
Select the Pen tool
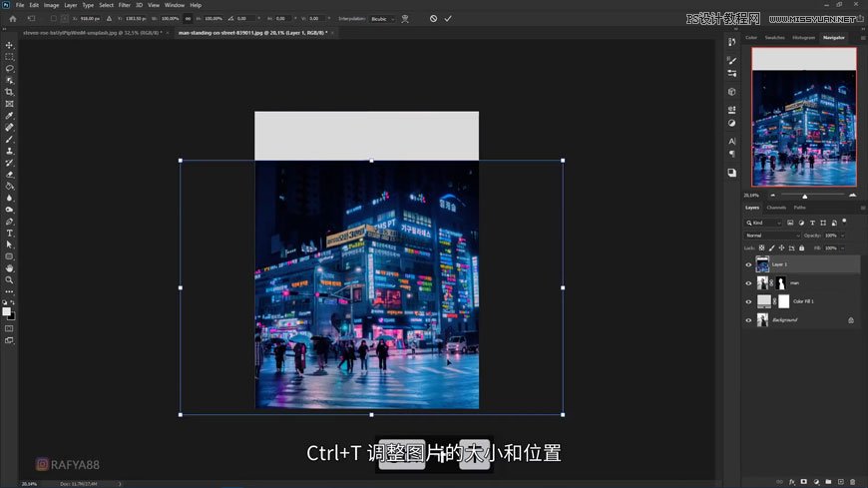pos(9,222)
